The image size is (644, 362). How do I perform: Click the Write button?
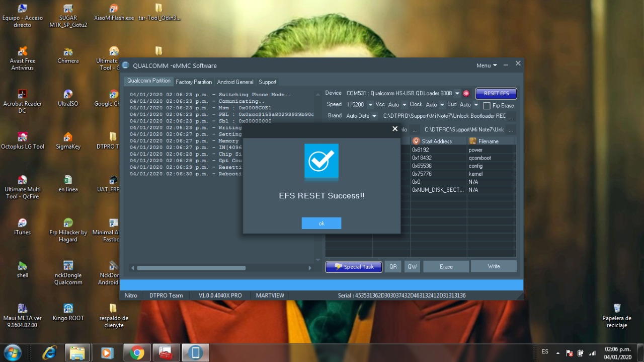tap(494, 266)
